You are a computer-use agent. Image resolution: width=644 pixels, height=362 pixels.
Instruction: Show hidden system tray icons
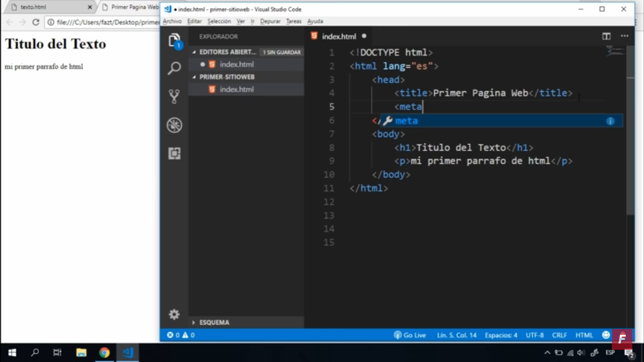tap(547, 353)
